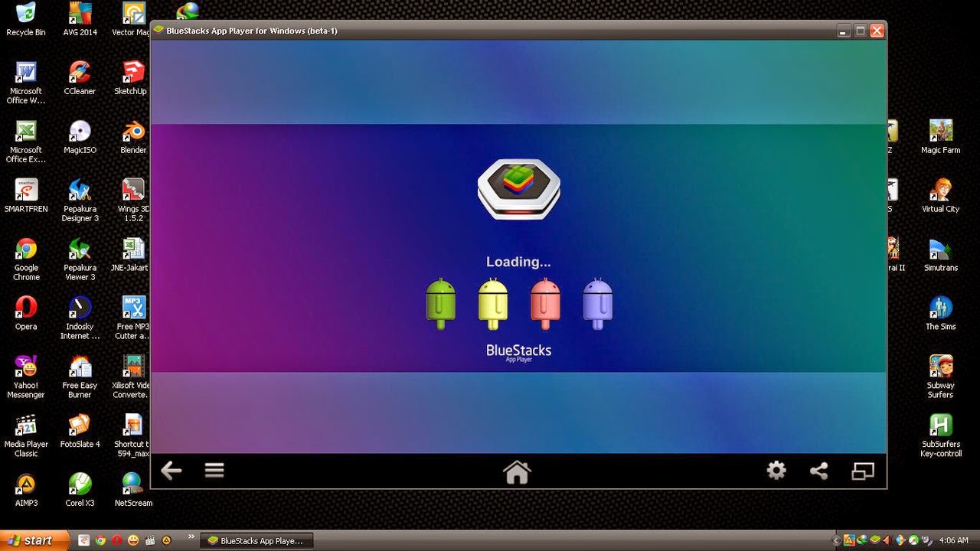The width and height of the screenshot is (980, 551).
Task: Go back with the BlueStacks back arrow
Action: click(171, 471)
